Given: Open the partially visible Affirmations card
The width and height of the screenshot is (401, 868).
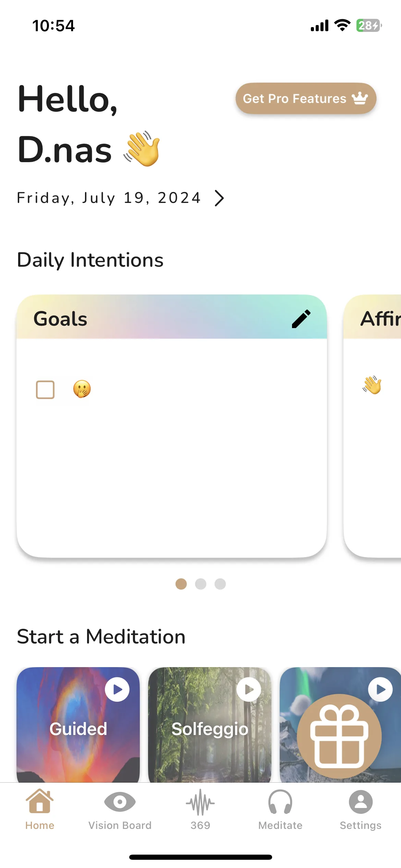Looking at the screenshot, I should [372, 426].
